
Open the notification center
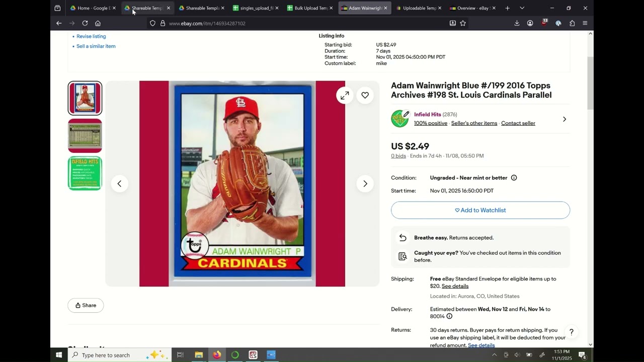pos(582,355)
